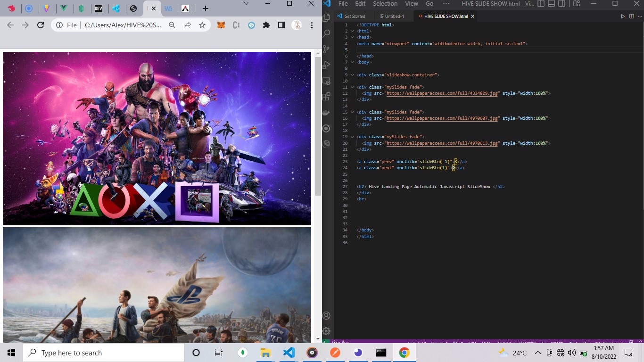The height and width of the screenshot is (362, 644).
Task: Open the wallpaperaccess 4970607.jpg link
Action: pos(442,118)
